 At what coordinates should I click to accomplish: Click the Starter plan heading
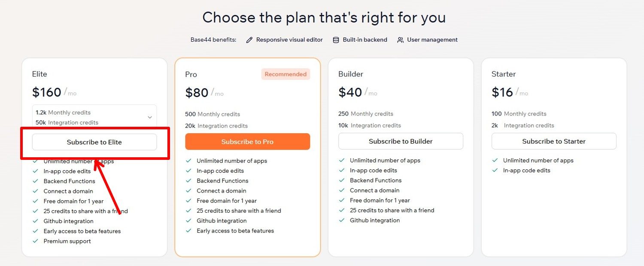coord(503,74)
